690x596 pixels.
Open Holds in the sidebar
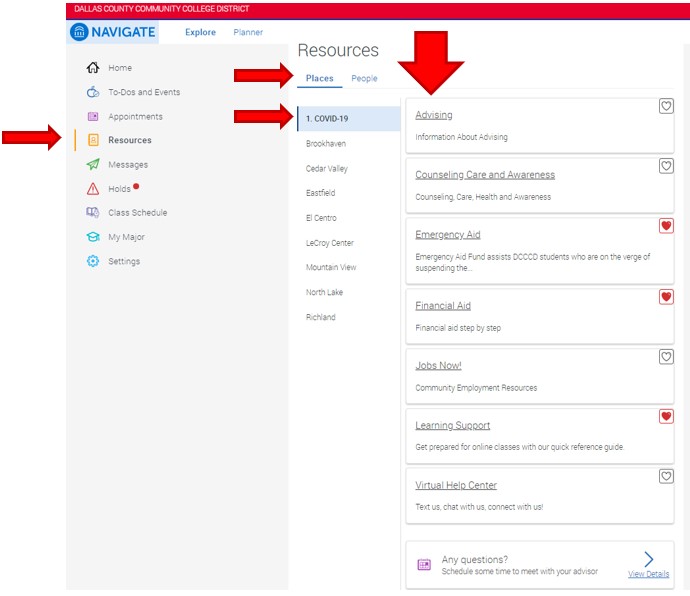point(119,189)
